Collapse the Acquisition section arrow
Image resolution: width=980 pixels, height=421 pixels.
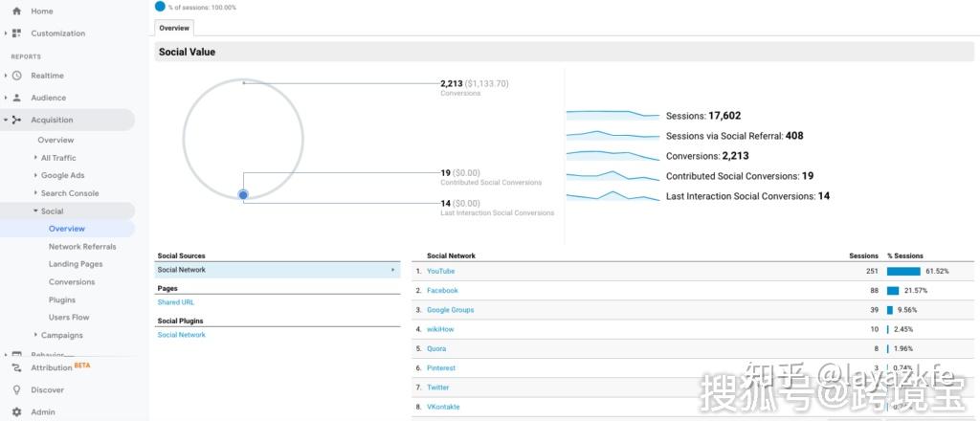point(6,120)
